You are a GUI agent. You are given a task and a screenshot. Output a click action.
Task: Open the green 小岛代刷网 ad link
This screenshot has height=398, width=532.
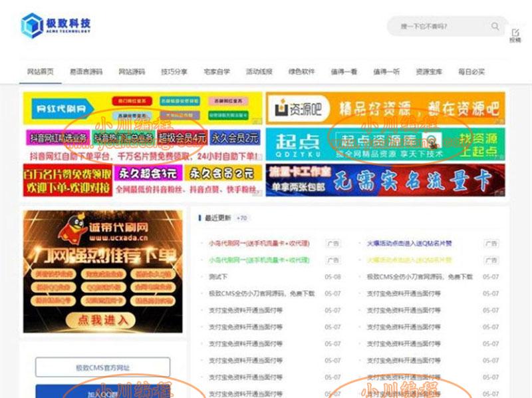[x=259, y=260]
